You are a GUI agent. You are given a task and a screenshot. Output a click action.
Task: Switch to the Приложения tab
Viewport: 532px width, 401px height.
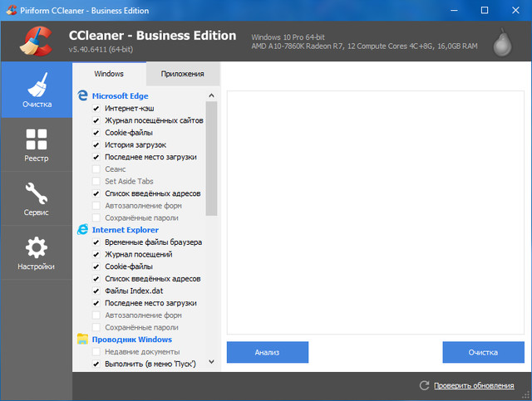[x=183, y=74]
